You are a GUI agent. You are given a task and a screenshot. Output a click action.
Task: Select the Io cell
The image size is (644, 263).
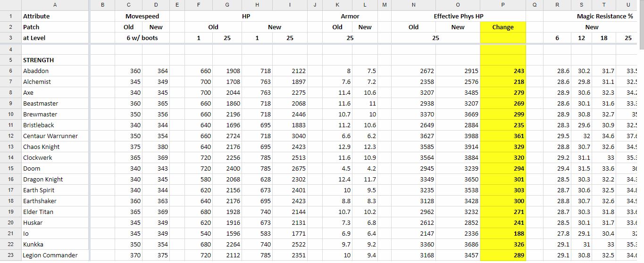55,234
